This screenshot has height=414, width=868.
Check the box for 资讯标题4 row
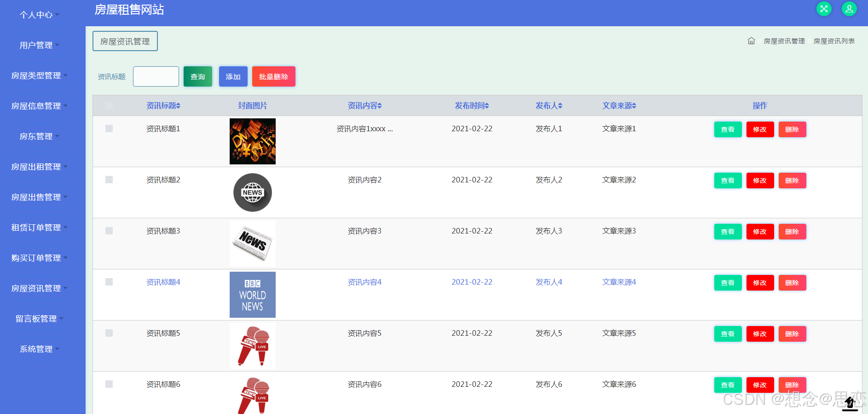tap(109, 282)
